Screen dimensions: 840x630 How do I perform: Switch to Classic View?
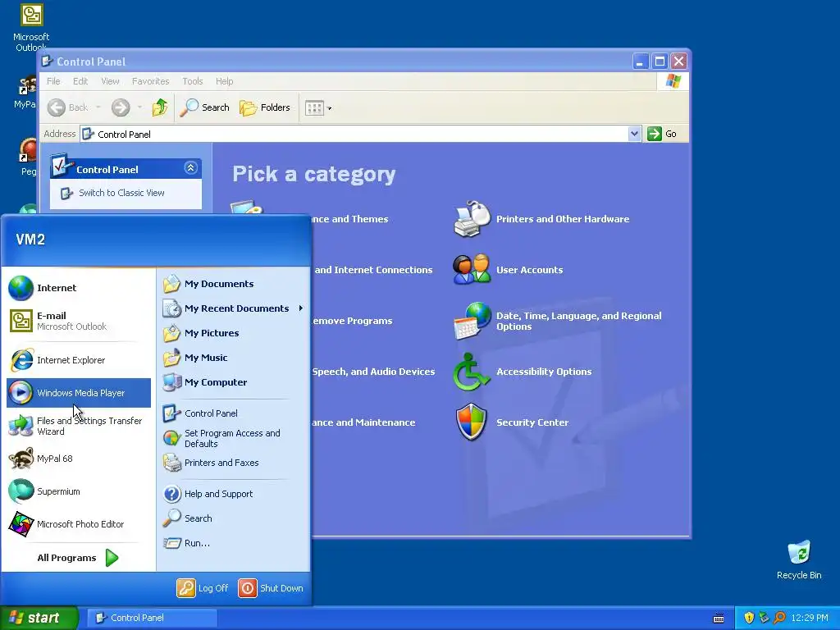coord(121,193)
